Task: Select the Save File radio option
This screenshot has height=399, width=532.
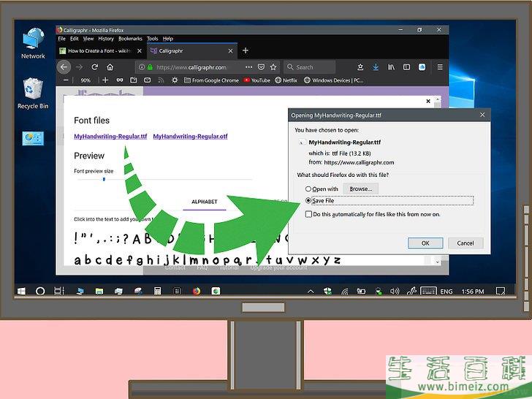Action: [x=308, y=200]
